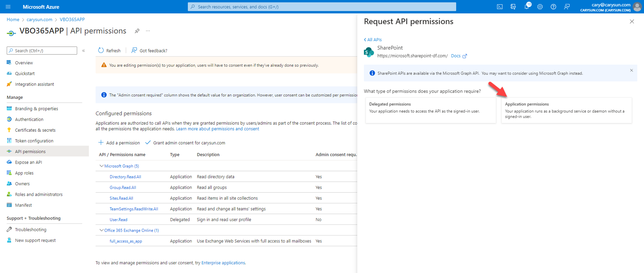Click the Troubleshooting wrench icon

click(9, 230)
